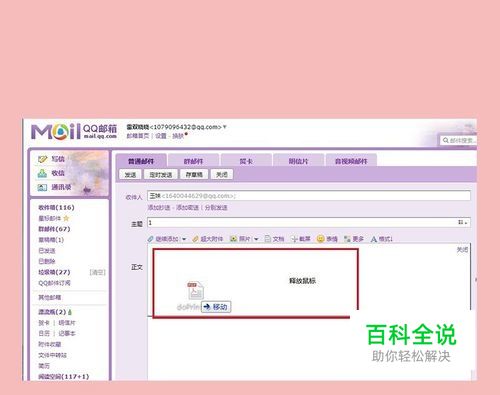This screenshot has width=500, height=395.
Task: Click into the 主题 subject field
Action: [x=309, y=222]
